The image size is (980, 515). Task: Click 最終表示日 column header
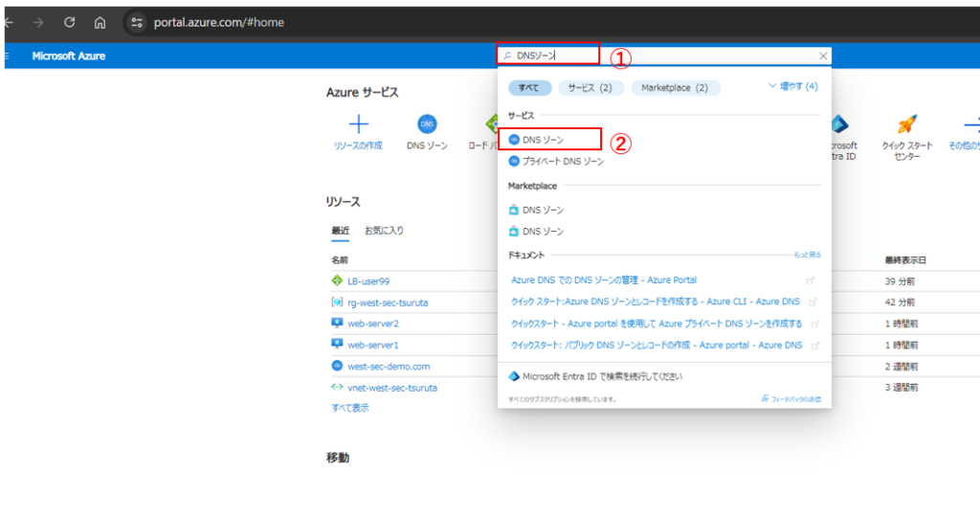pyautogui.click(x=905, y=260)
